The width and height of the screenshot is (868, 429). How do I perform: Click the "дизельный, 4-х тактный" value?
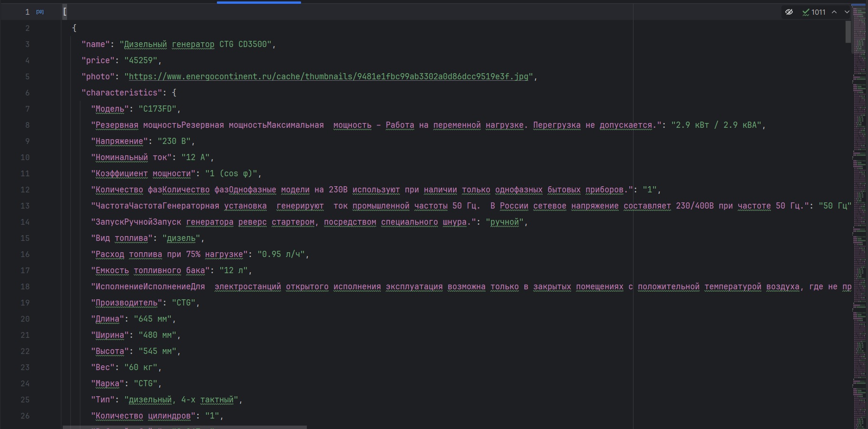coord(181,400)
